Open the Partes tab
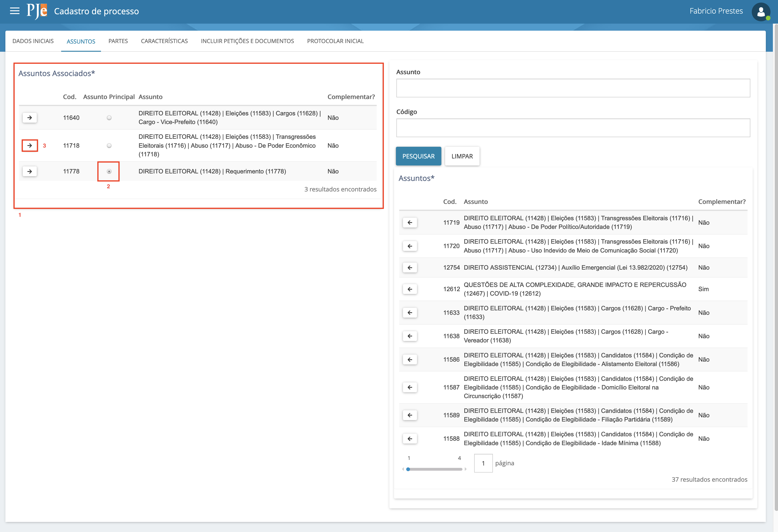This screenshot has height=532, width=778. pos(118,41)
